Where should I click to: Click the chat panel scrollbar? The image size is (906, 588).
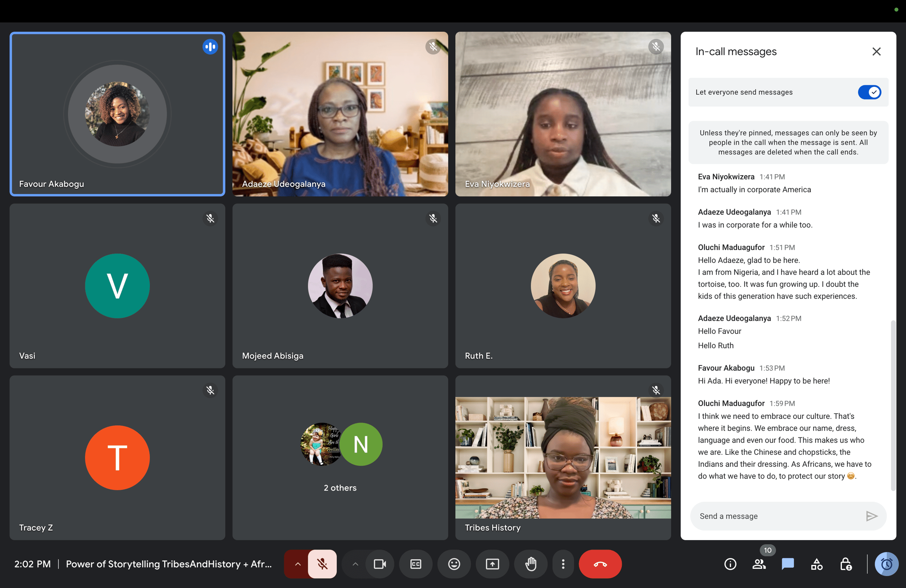tap(893, 406)
